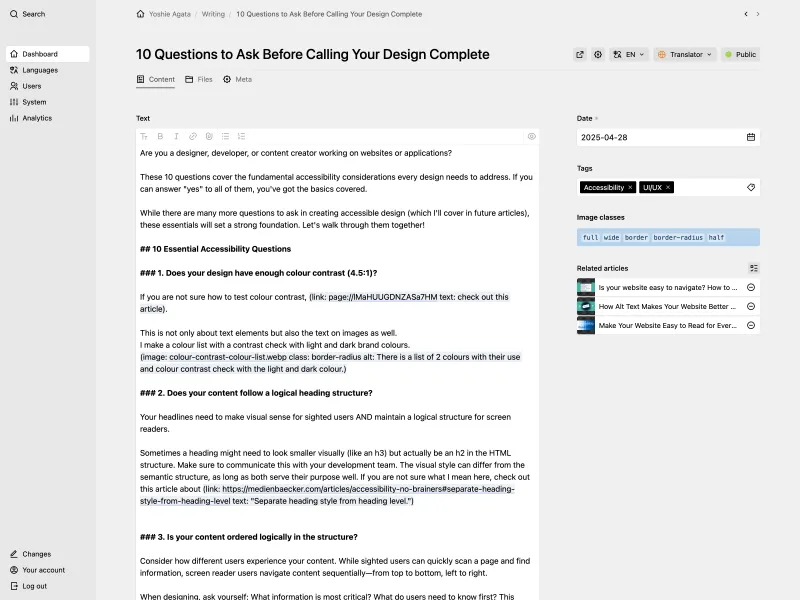Insert a numbered list
Image resolution: width=800 pixels, height=600 pixels.
click(241, 136)
